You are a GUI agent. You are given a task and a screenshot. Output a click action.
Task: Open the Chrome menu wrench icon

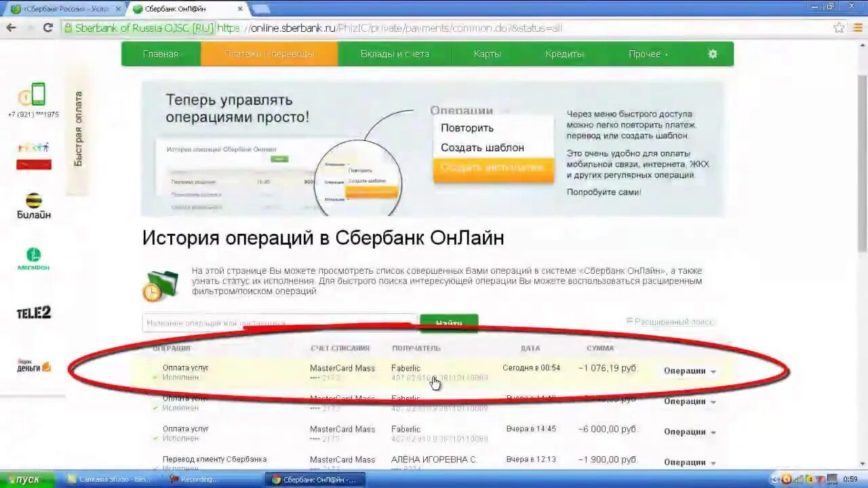click(858, 28)
